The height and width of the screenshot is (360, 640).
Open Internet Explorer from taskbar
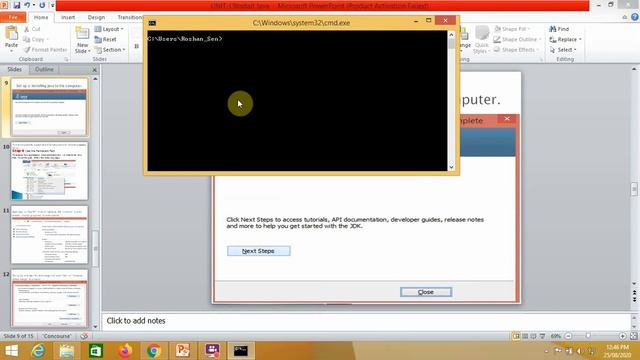(x=38, y=351)
